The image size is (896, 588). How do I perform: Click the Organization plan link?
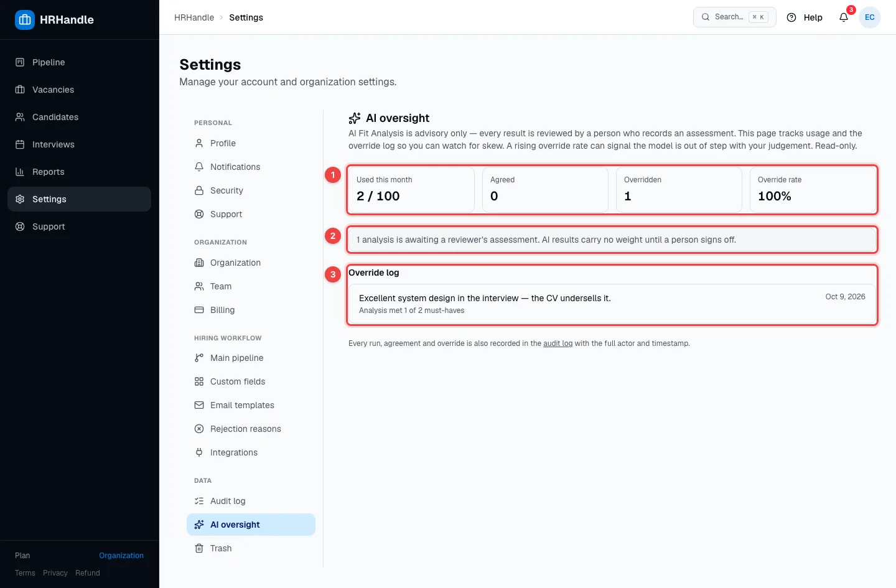click(x=121, y=556)
